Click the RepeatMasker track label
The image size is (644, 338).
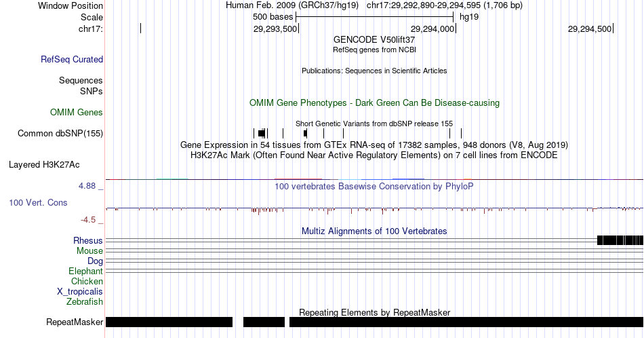pyautogui.click(x=75, y=322)
